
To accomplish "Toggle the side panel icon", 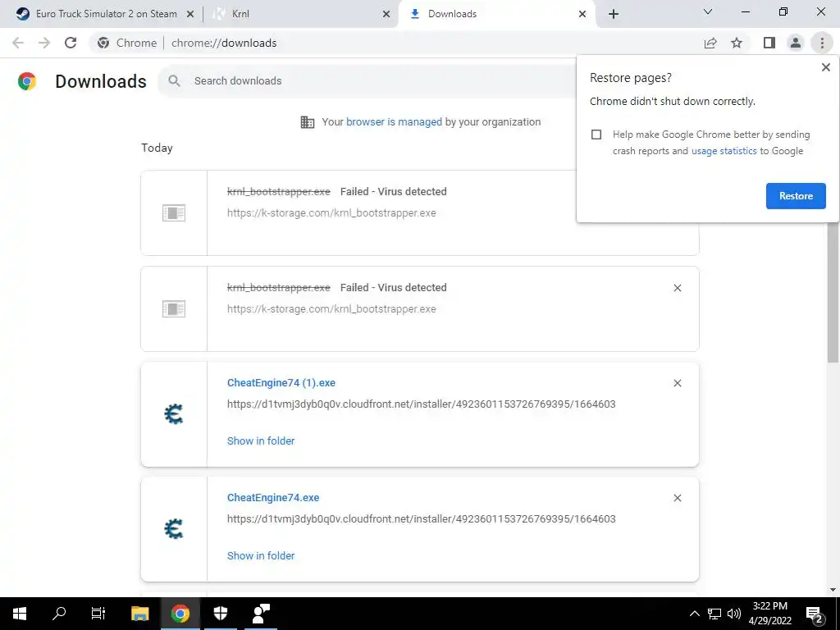I will coord(769,43).
